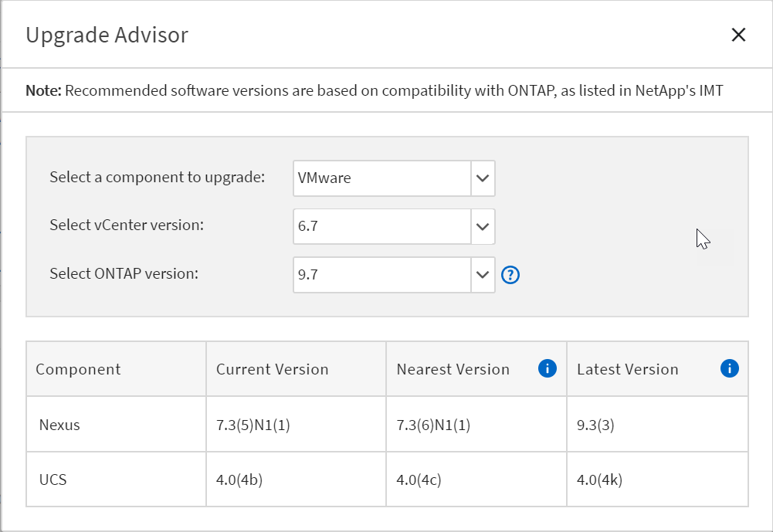This screenshot has width=773, height=532.
Task: Click UCS nearest version 4.0(4c)
Action: coord(419,479)
